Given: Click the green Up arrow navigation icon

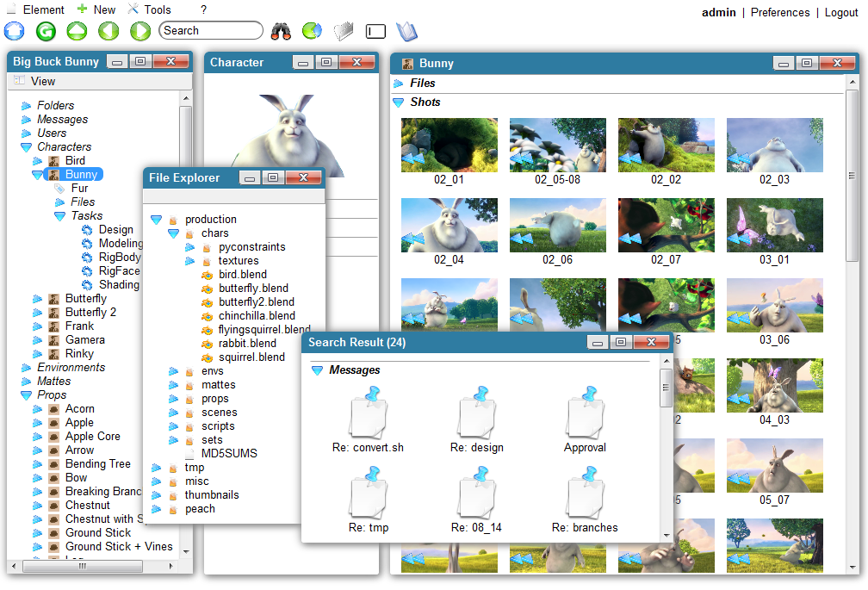Looking at the screenshot, I should tap(77, 31).
